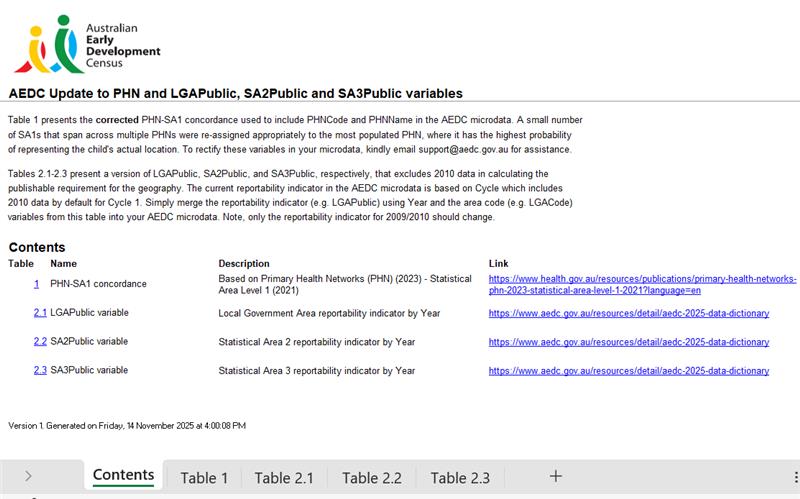This screenshot has width=800, height=499.
Task: Click the 'Description' column header cell
Action: pyautogui.click(x=244, y=263)
